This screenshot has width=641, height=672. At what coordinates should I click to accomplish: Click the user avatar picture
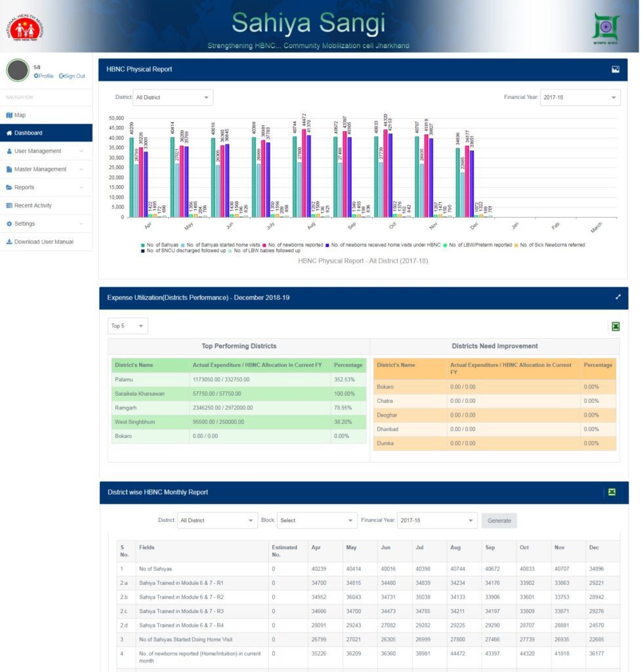click(18, 70)
